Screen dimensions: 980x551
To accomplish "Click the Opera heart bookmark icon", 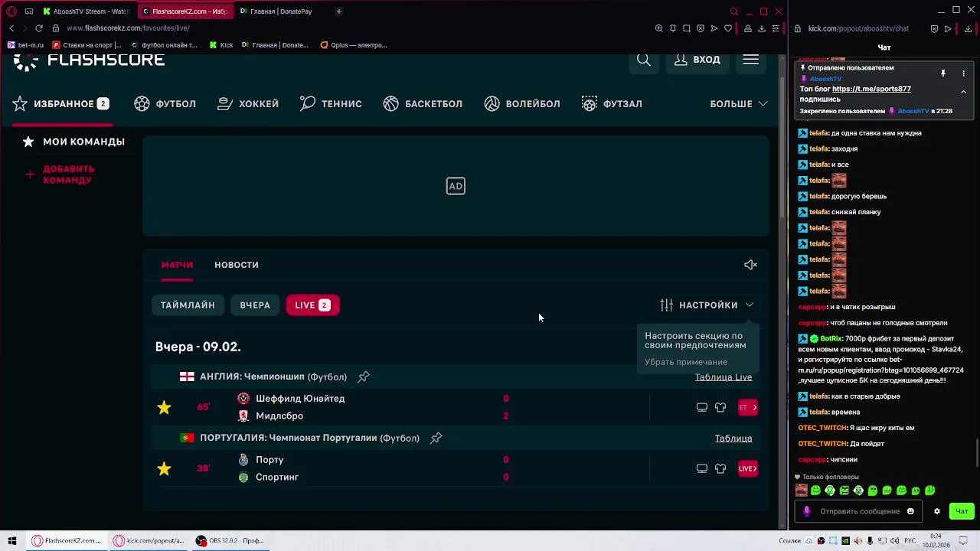I will pos(728,28).
